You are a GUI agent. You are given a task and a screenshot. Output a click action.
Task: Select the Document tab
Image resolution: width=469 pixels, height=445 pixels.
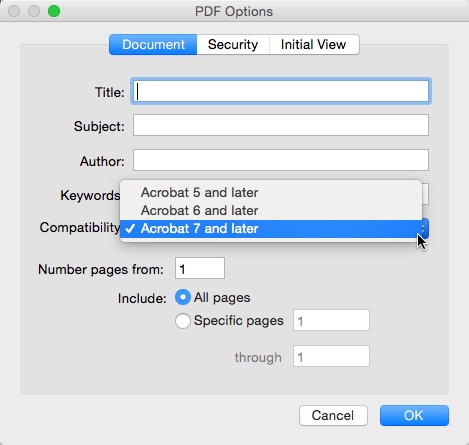click(x=153, y=44)
